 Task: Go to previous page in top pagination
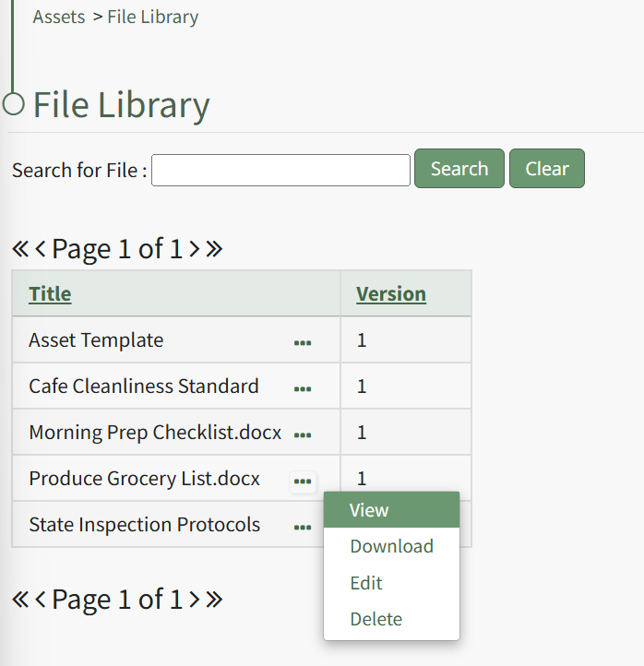(41, 249)
